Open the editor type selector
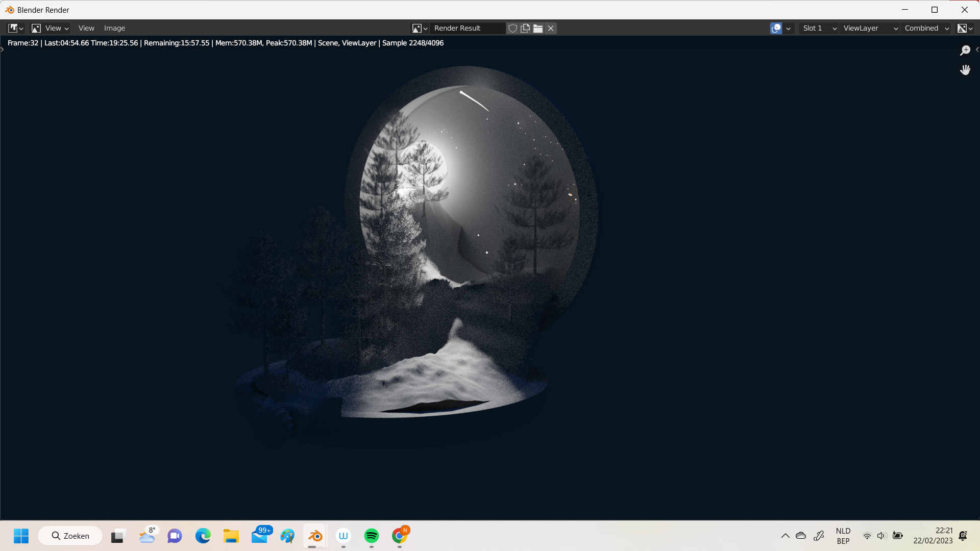980x551 pixels. coord(16,28)
